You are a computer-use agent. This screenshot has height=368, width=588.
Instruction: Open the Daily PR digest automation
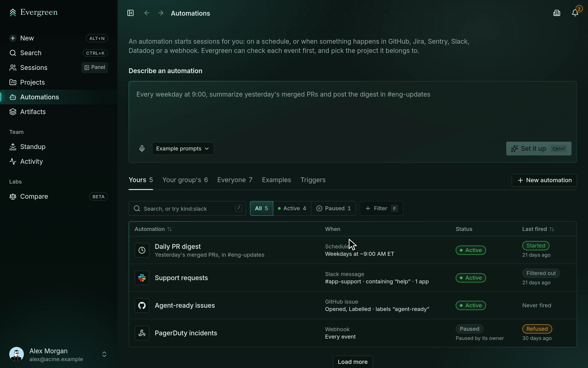click(353, 250)
